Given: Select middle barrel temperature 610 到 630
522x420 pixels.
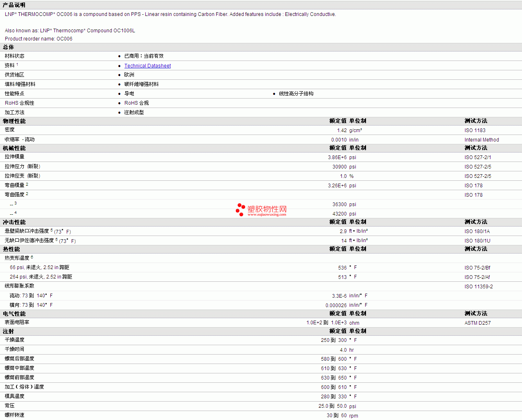Looking at the screenshot, I should (334, 368).
